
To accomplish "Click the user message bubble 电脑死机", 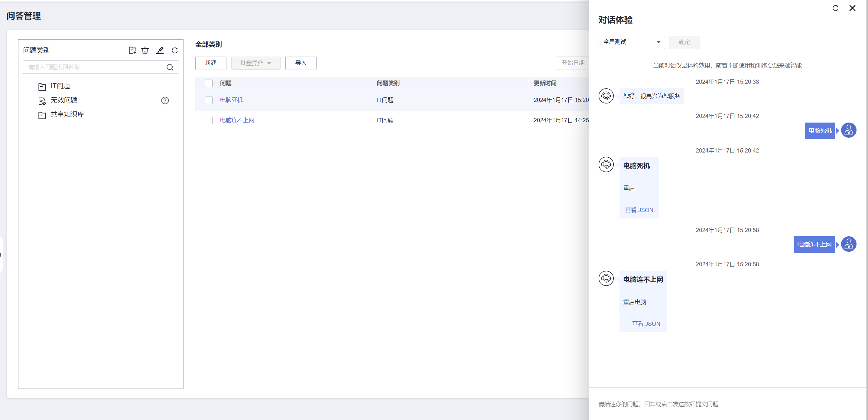I will click(820, 130).
